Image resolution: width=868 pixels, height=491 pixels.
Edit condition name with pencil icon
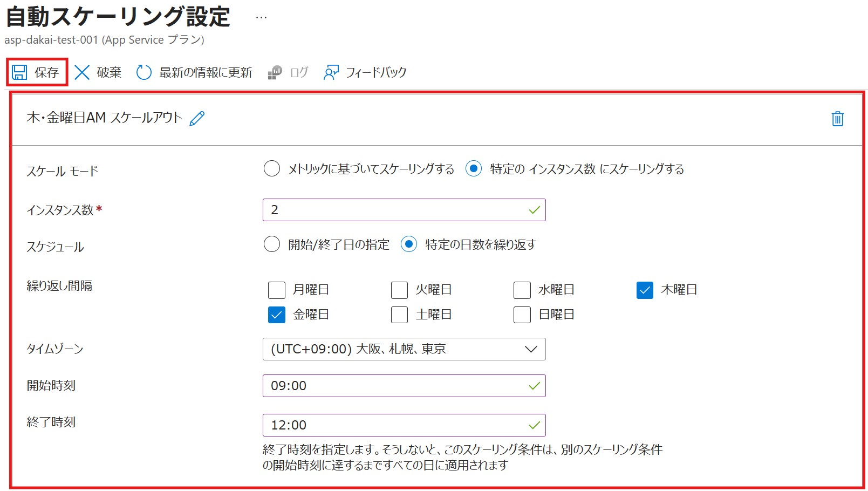point(197,118)
